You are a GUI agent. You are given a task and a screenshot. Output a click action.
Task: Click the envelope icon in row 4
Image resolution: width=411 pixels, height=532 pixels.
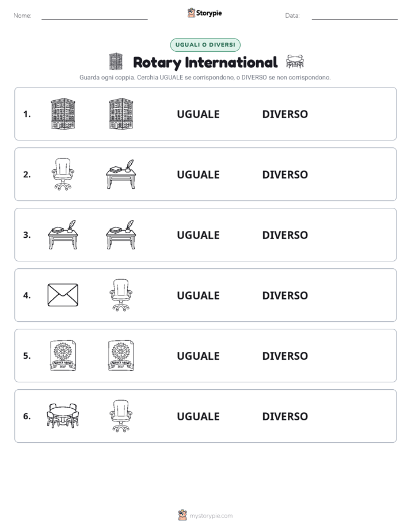point(63,295)
